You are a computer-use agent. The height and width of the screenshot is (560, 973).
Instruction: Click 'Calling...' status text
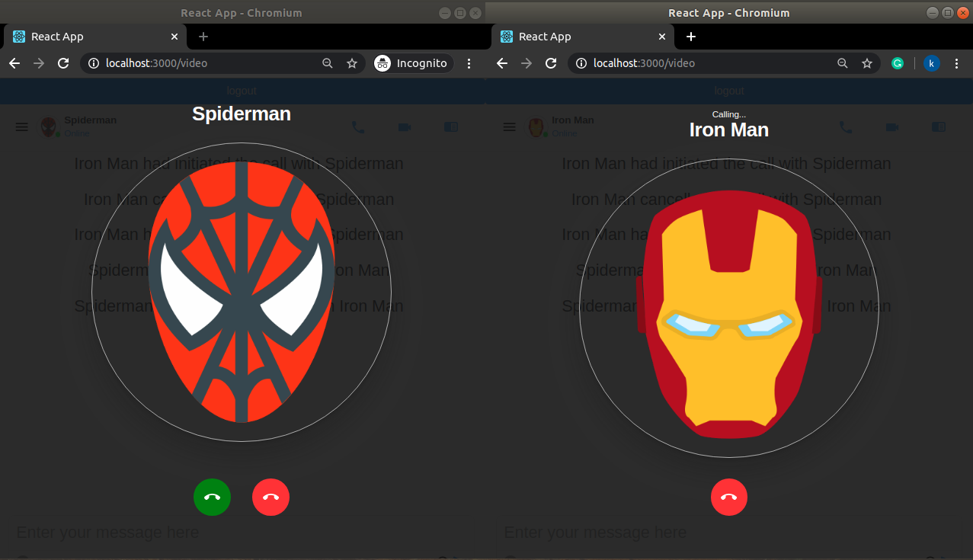pos(729,114)
